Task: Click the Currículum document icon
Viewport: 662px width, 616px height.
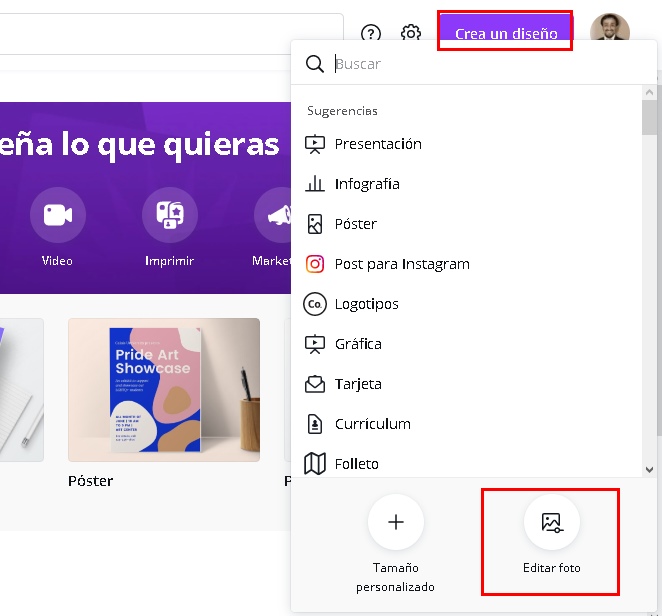Action: coord(315,424)
